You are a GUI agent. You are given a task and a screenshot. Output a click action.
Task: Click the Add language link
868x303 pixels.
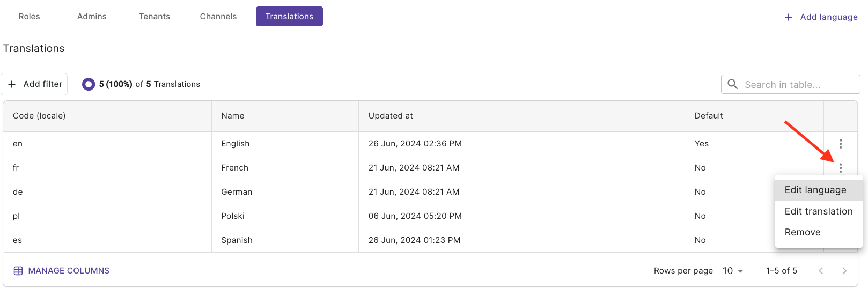point(828,17)
